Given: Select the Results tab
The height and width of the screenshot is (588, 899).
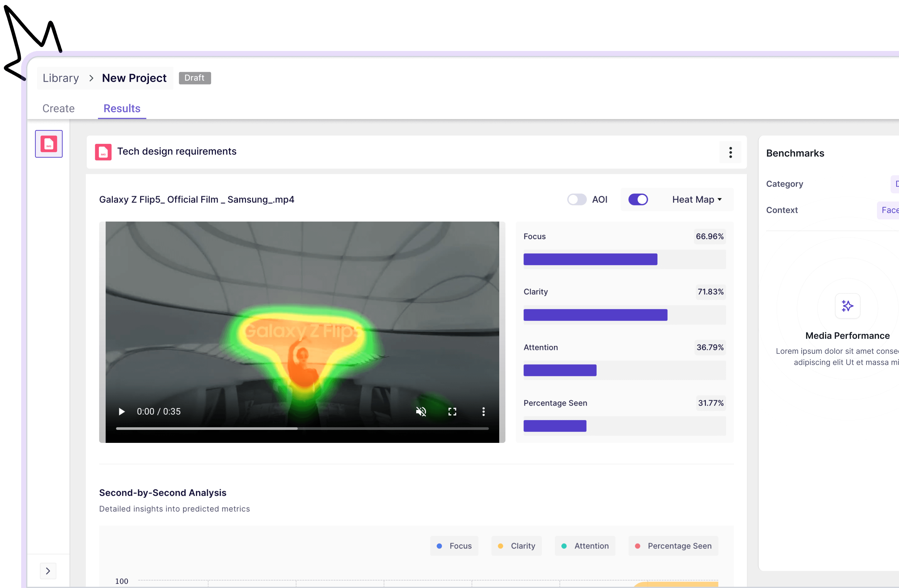Looking at the screenshot, I should coord(122,108).
